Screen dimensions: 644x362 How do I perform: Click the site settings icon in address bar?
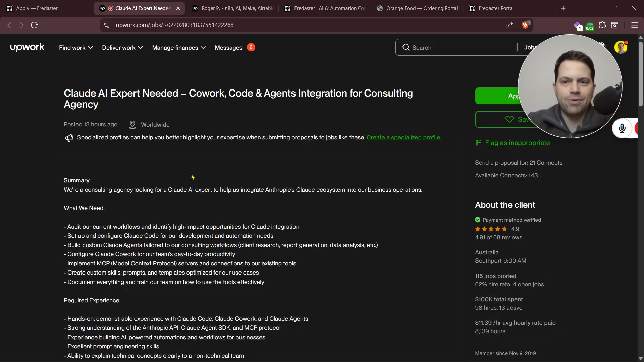[107, 25]
